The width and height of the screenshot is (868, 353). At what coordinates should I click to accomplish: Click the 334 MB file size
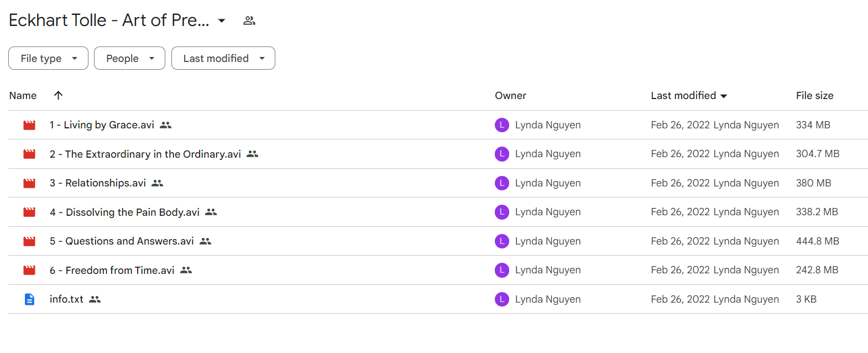pyautogui.click(x=813, y=125)
